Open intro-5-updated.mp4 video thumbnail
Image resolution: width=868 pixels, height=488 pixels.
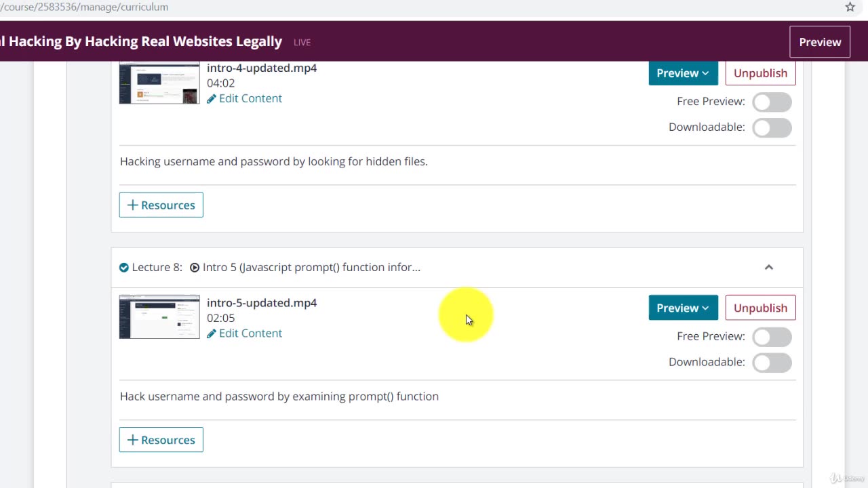159,317
